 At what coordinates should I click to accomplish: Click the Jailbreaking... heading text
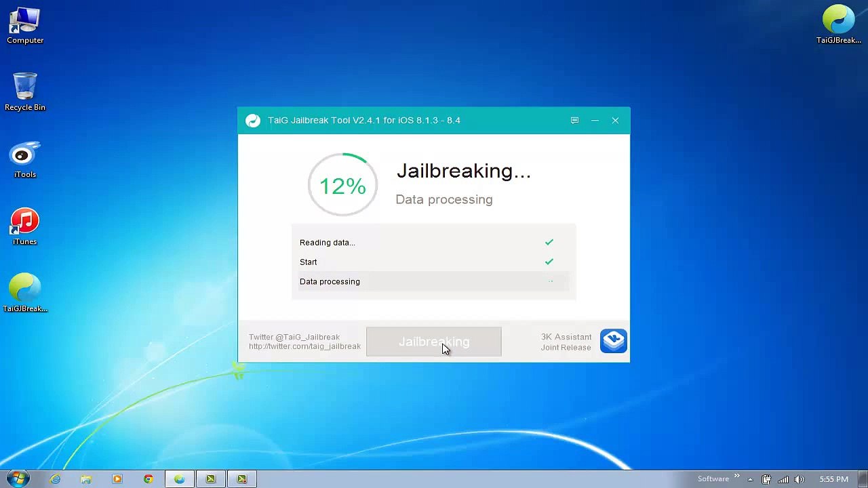coord(464,171)
